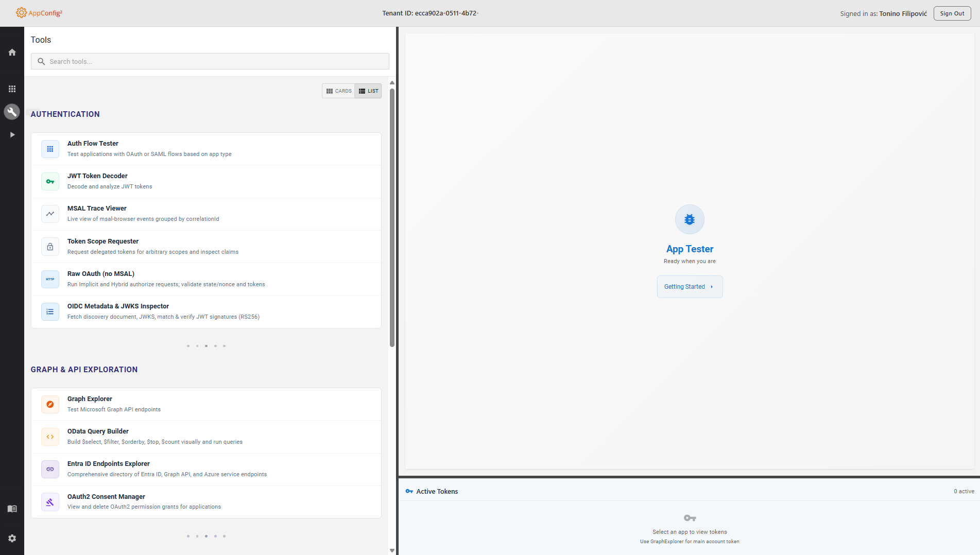Open the Home sidebar icon

point(12,52)
